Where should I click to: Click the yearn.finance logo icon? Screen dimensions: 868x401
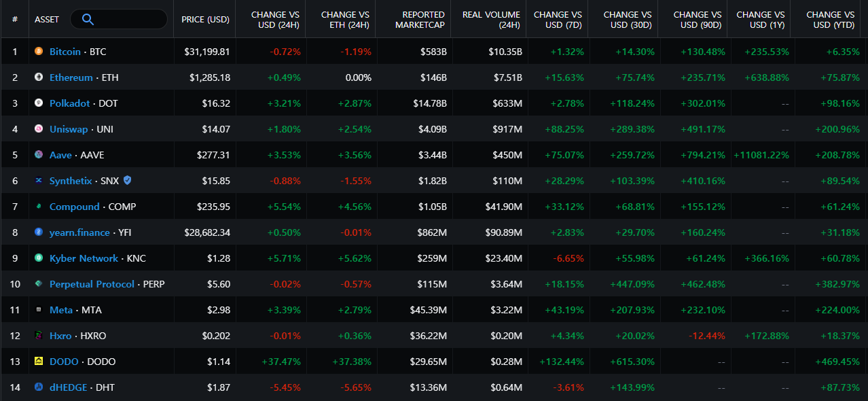pyautogui.click(x=39, y=232)
